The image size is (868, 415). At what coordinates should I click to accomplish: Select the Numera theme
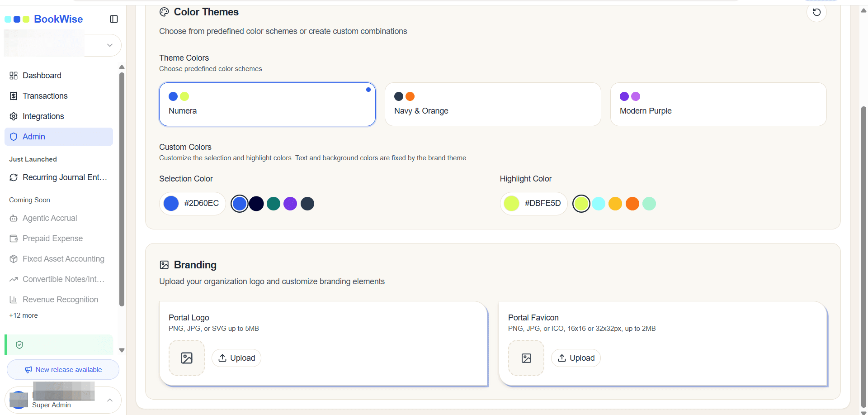(267, 104)
